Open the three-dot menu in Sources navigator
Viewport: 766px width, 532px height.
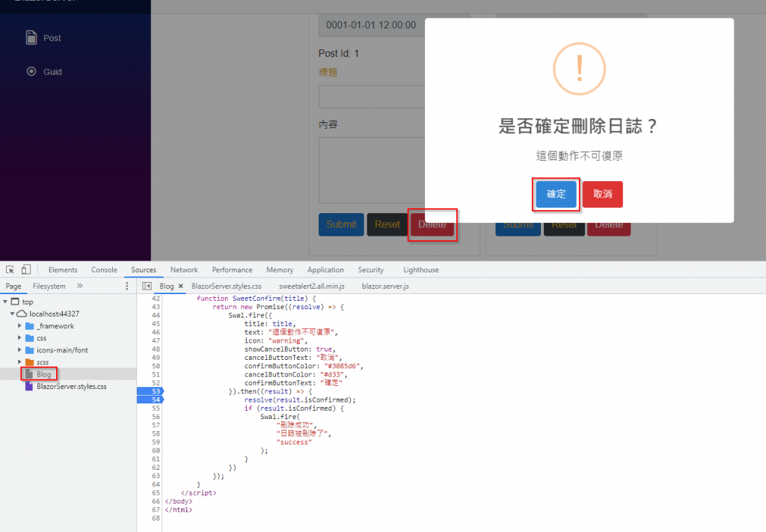pos(127,286)
